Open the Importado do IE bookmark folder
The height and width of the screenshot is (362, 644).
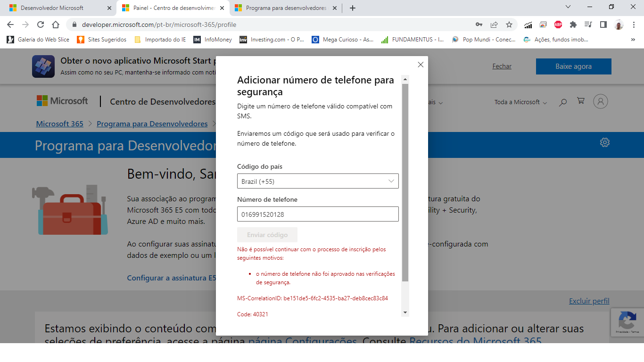pyautogui.click(x=160, y=40)
